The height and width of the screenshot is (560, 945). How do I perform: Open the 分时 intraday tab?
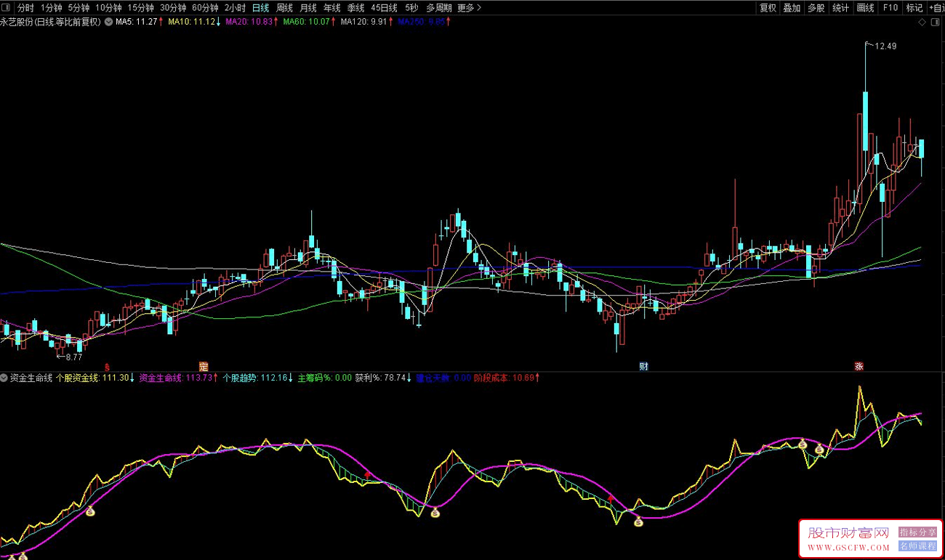coord(25,8)
